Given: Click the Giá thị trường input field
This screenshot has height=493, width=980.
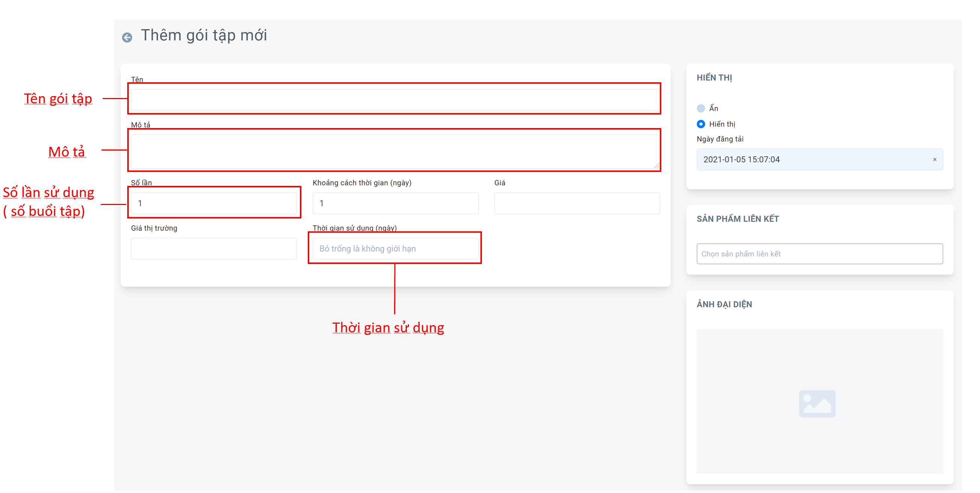Looking at the screenshot, I should (214, 249).
